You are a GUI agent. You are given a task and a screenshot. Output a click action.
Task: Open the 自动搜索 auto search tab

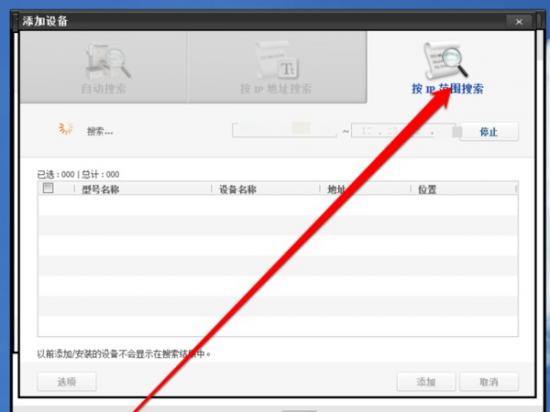click(x=103, y=67)
